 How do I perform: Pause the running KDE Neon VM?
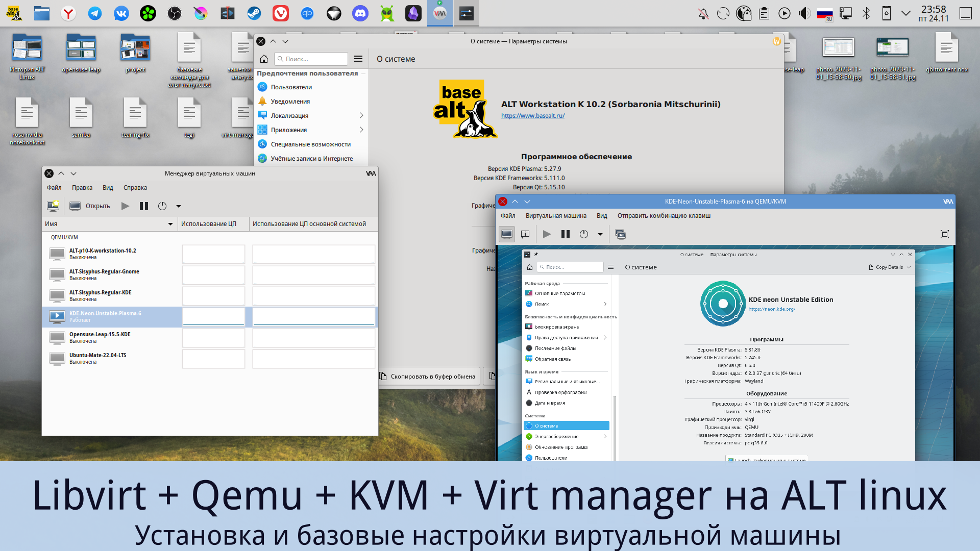(x=565, y=234)
